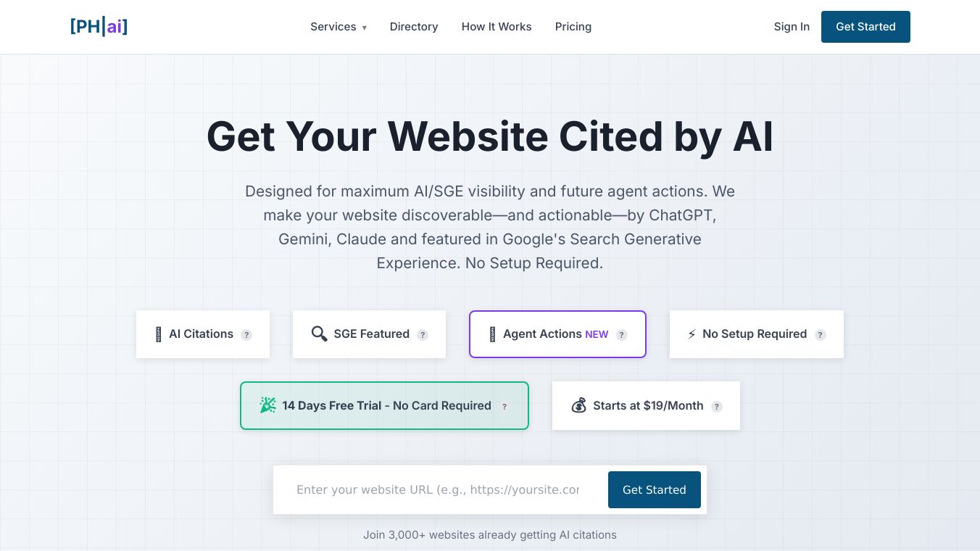Click the party popper free trial icon
The height and width of the screenshot is (551, 980).
tap(268, 405)
